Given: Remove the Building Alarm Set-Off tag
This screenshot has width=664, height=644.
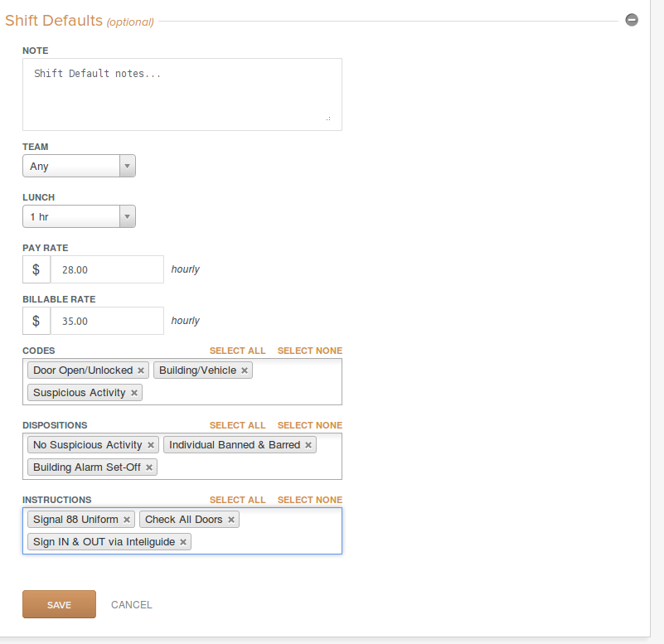Looking at the screenshot, I should pyautogui.click(x=149, y=467).
